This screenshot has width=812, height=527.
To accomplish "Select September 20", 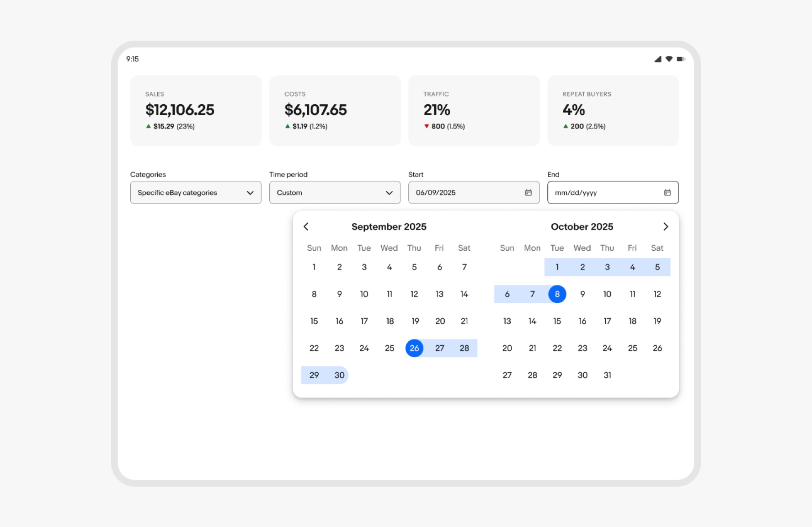I will click(439, 321).
